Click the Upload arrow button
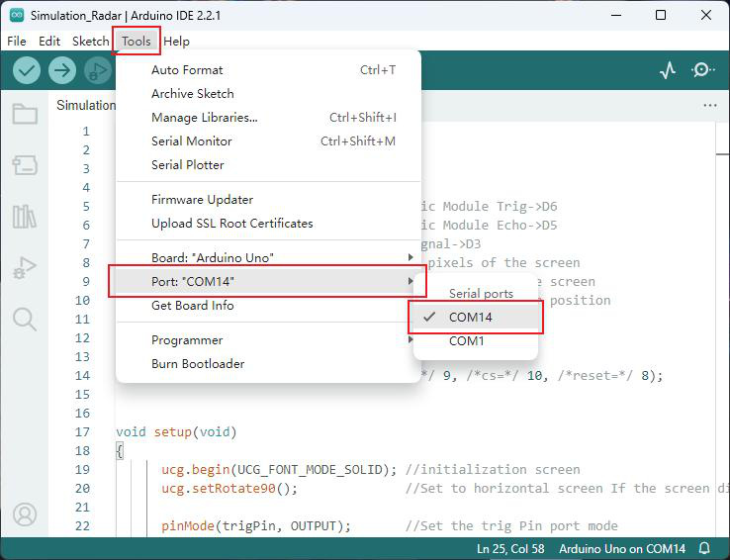The width and height of the screenshot is (730, 560). (62, 70)
